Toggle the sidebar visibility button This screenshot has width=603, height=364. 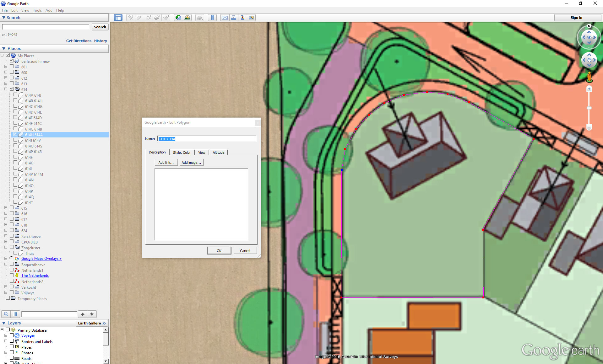click(x=118, y=18)
